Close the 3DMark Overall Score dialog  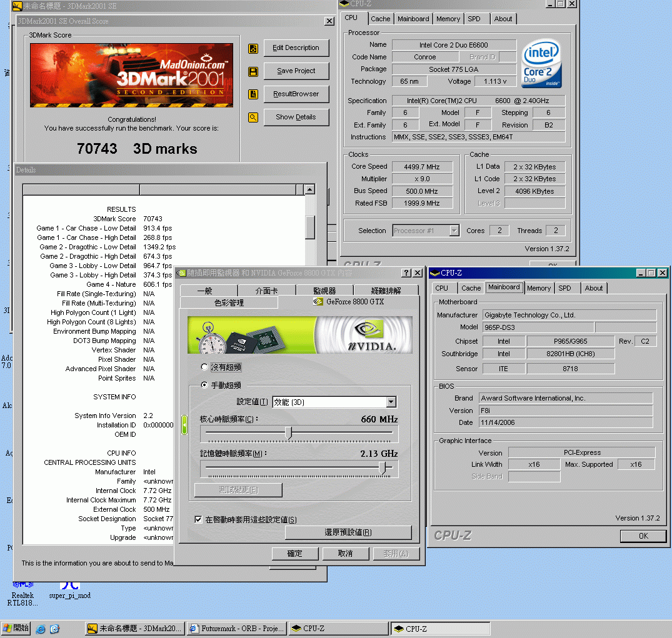329,21
